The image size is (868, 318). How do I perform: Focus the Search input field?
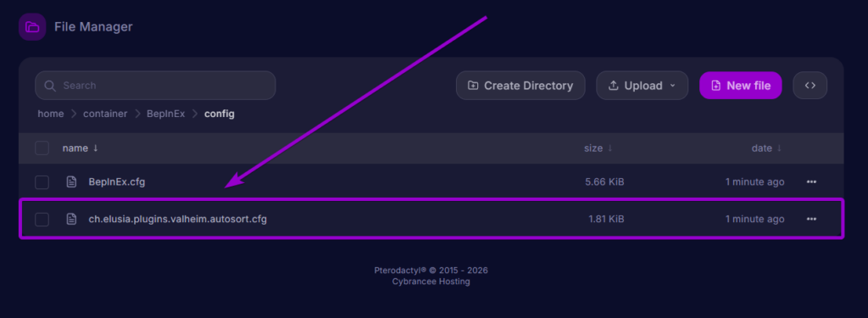(x=155, y=86)
